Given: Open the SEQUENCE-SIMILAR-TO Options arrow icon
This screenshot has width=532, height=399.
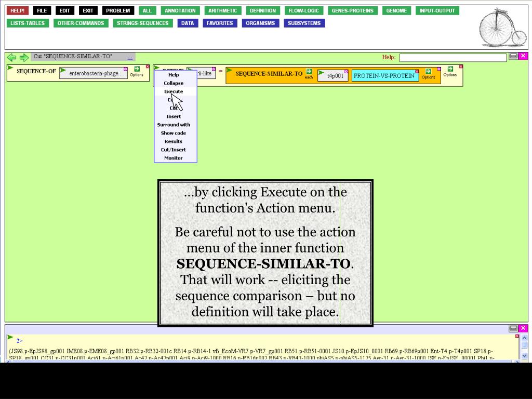Looking at the screenshot, I should (x=428, y=71).
